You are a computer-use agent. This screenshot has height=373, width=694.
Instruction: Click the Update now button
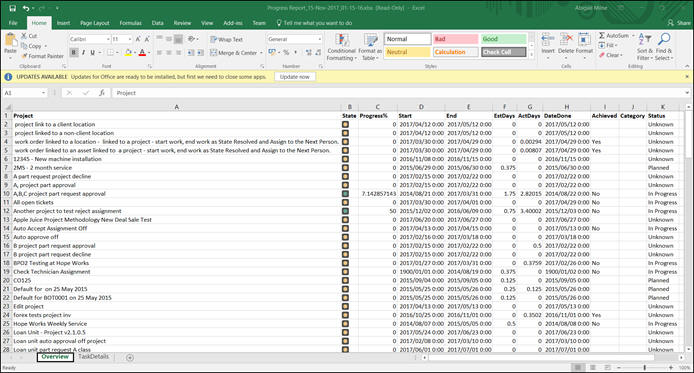tap(295, 77)
